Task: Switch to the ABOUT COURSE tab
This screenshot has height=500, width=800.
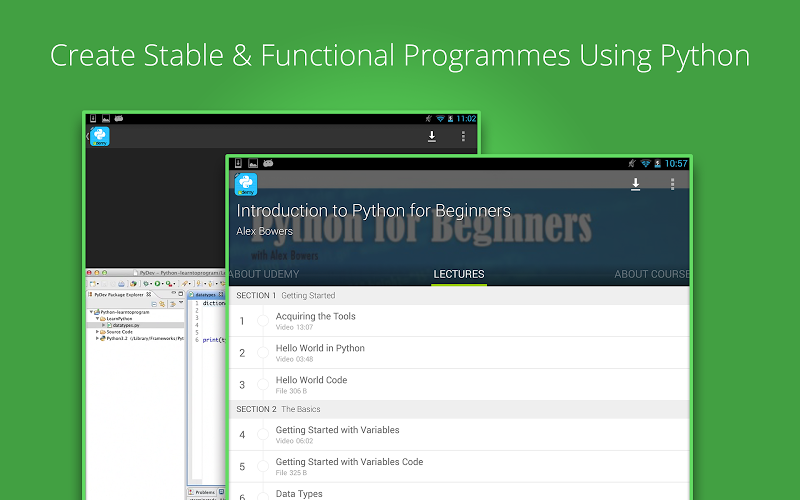Action: [652, 274]
